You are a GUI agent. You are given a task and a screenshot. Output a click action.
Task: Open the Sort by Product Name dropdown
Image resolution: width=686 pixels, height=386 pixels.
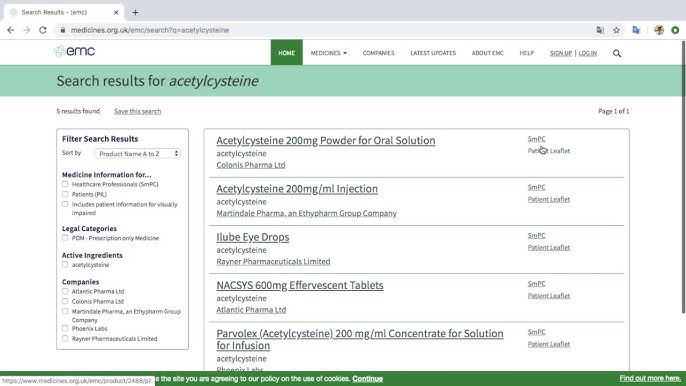click(x=138, y=154)
